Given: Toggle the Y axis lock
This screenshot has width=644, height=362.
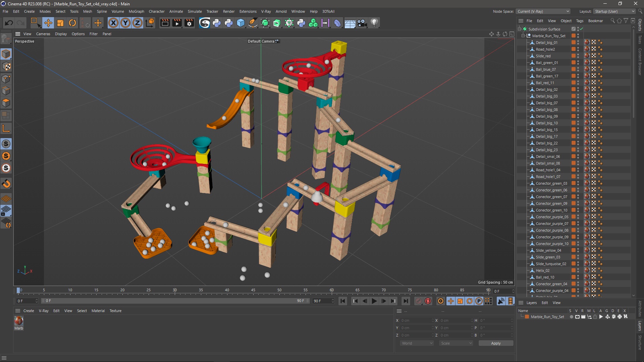Looking at the screenshot, I should [x=125, y=23].
